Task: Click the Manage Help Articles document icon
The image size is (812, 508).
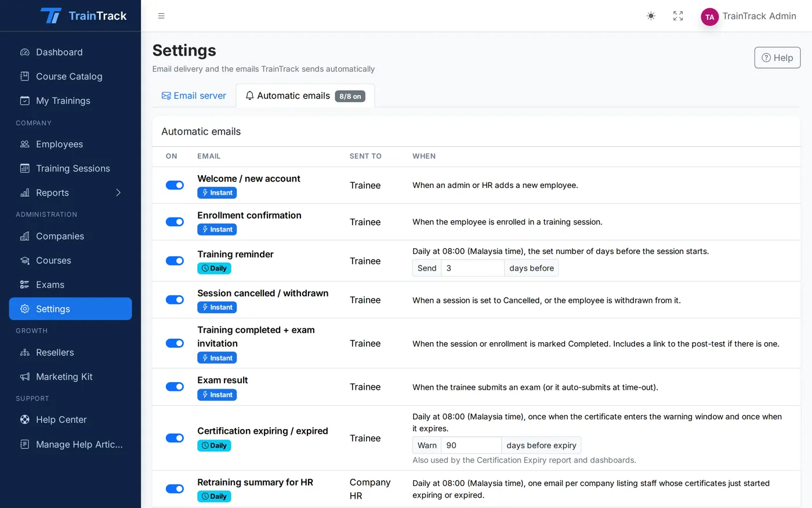Action: (x=25, y=444)
